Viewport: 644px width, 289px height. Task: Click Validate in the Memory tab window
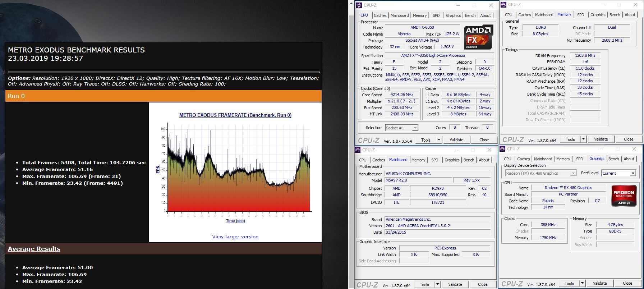tap(601, 139)
